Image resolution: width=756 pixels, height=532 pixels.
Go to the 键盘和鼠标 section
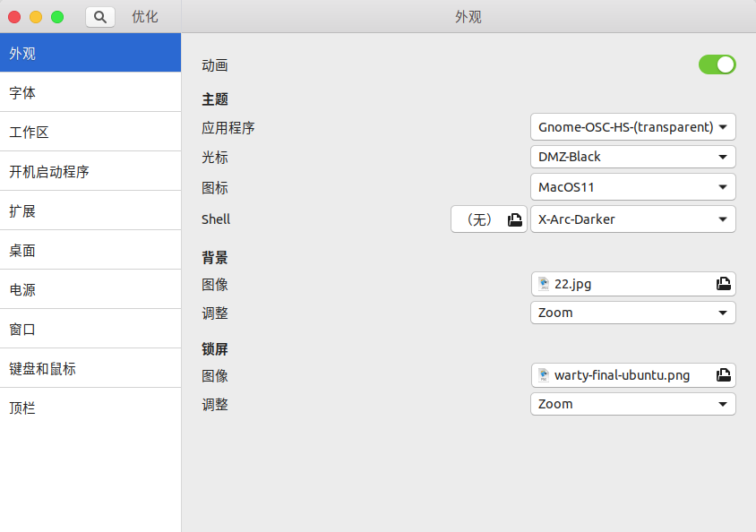pyautogui.click(x=90, y=369)
